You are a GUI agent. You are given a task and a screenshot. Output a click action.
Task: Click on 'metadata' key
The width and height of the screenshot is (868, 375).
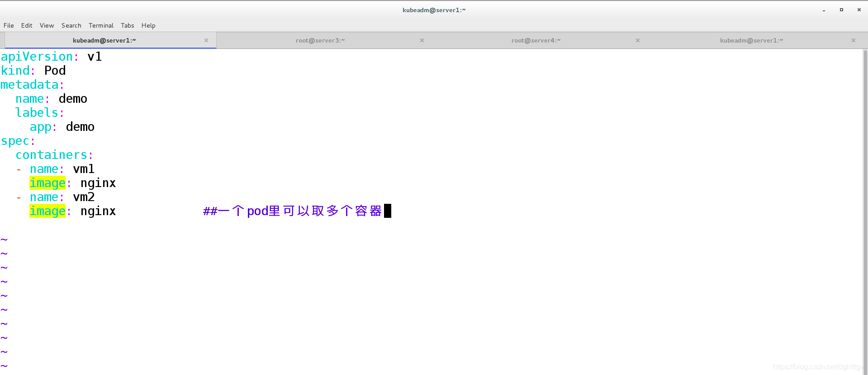click(30, 85)
